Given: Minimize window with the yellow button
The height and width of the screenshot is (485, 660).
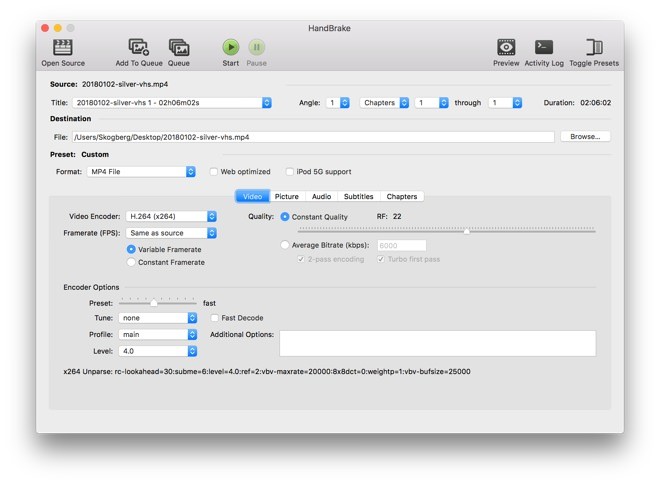Looking at the screenshot, I should (58, 28).
